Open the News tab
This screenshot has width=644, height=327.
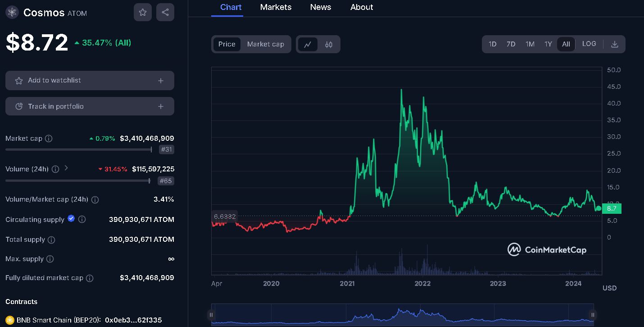(321, 7)
